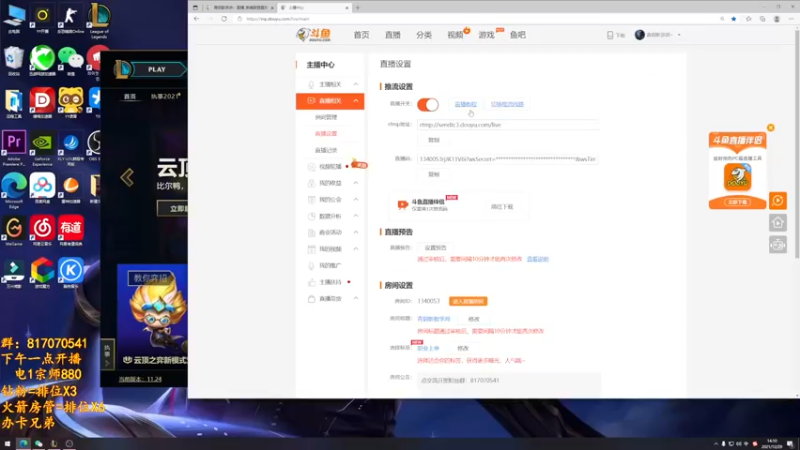Expand the 我的收益 sidebar chevron
The height and width of the screenshot is (450, 800).
coord(356,183)
